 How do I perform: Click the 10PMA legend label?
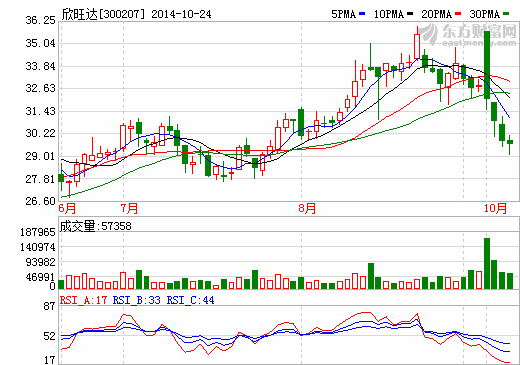point(388,14)
